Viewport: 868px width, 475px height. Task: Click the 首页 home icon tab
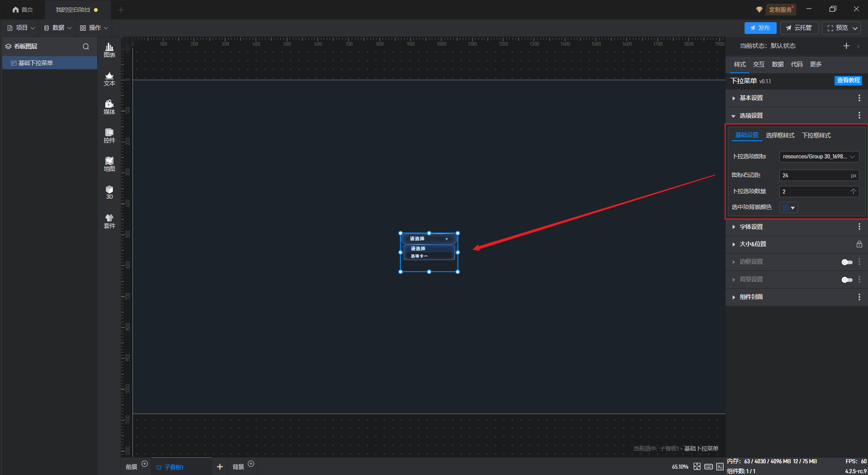[23, 9]
